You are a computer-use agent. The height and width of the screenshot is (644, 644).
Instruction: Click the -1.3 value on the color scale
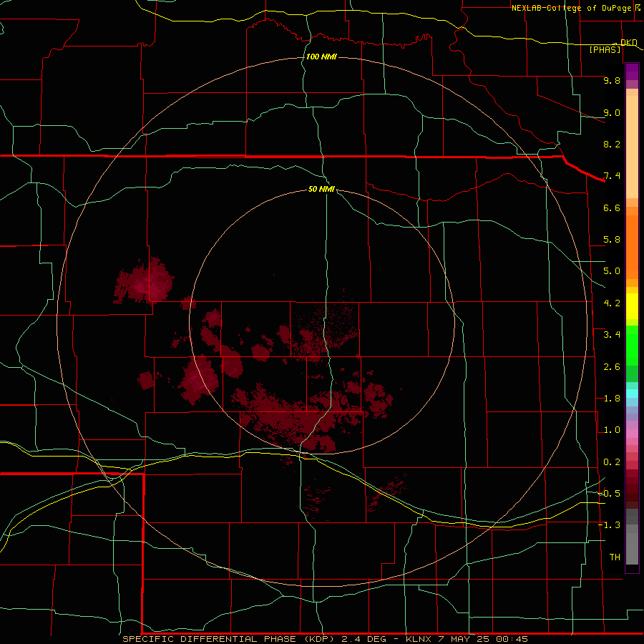609,525
